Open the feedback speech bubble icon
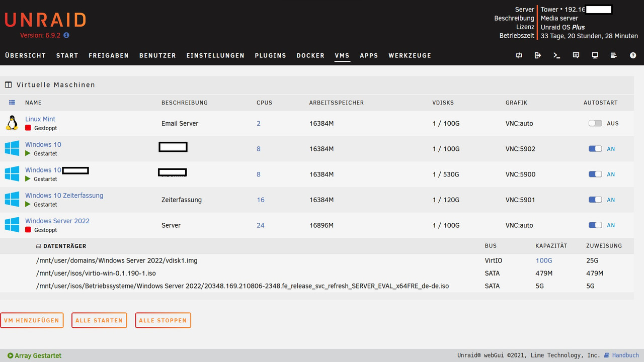Screen dimensions: 644x362 576,55
